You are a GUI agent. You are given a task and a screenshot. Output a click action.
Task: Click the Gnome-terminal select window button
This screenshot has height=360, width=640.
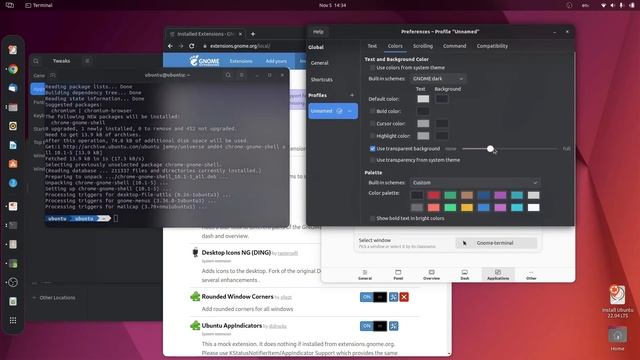coord(496,243)
